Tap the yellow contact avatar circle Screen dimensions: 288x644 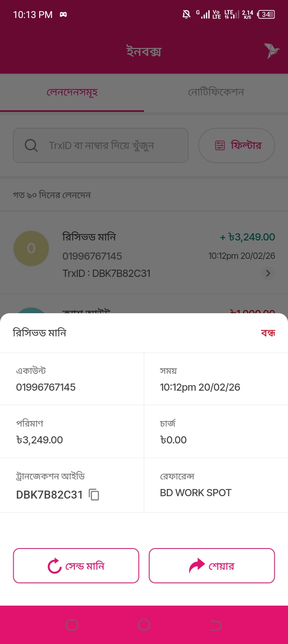click(x=31, y=248)
